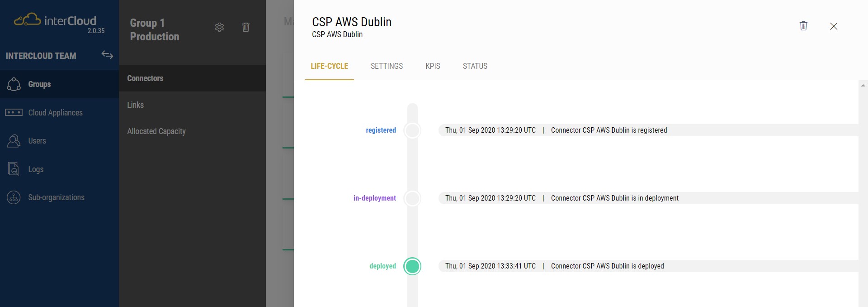
Task: Select the Life-Cycle tab
Action: coord(329,66)
